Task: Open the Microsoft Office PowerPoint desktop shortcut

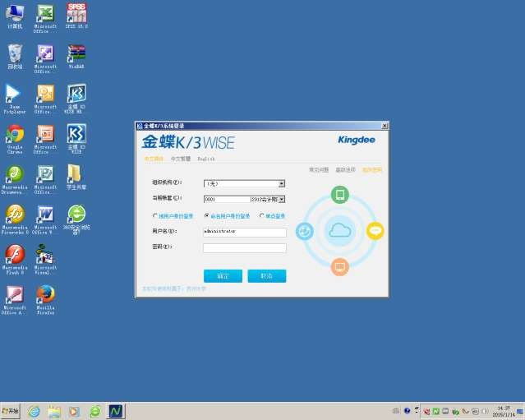Action: point(45,139)
